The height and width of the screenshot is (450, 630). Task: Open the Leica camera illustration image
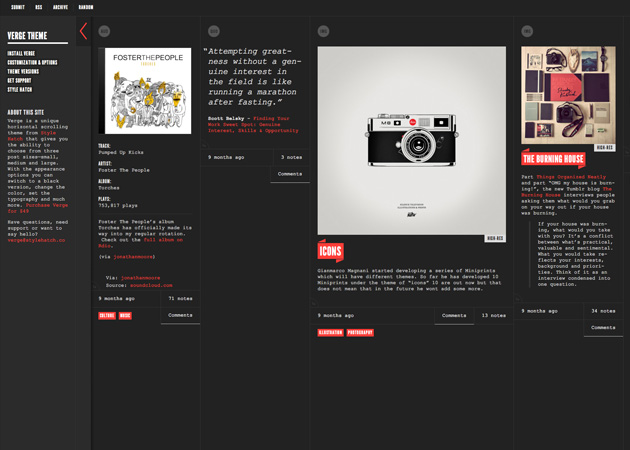(411, 141)
